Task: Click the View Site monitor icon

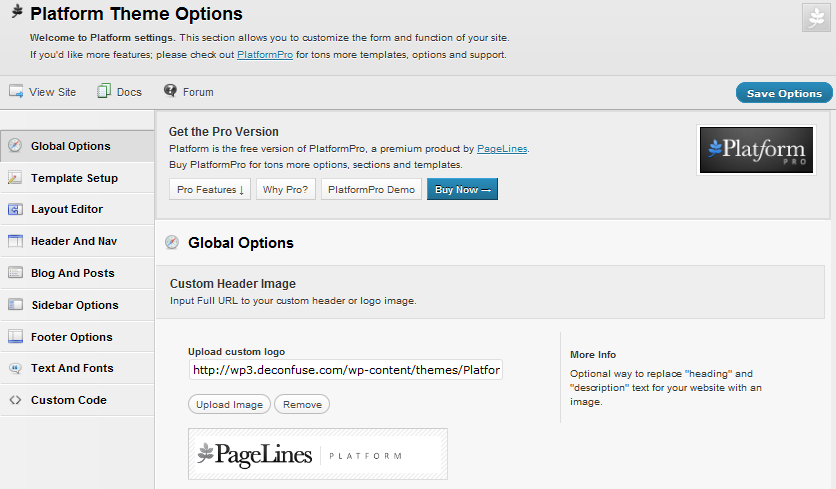Action: (16, 91)
